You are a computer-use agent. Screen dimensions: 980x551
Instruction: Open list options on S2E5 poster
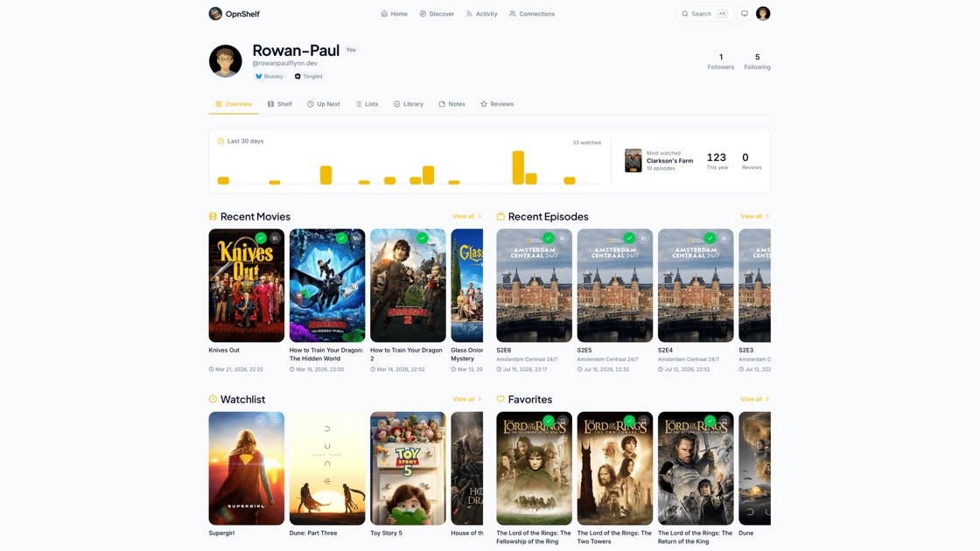pos(643,238)
